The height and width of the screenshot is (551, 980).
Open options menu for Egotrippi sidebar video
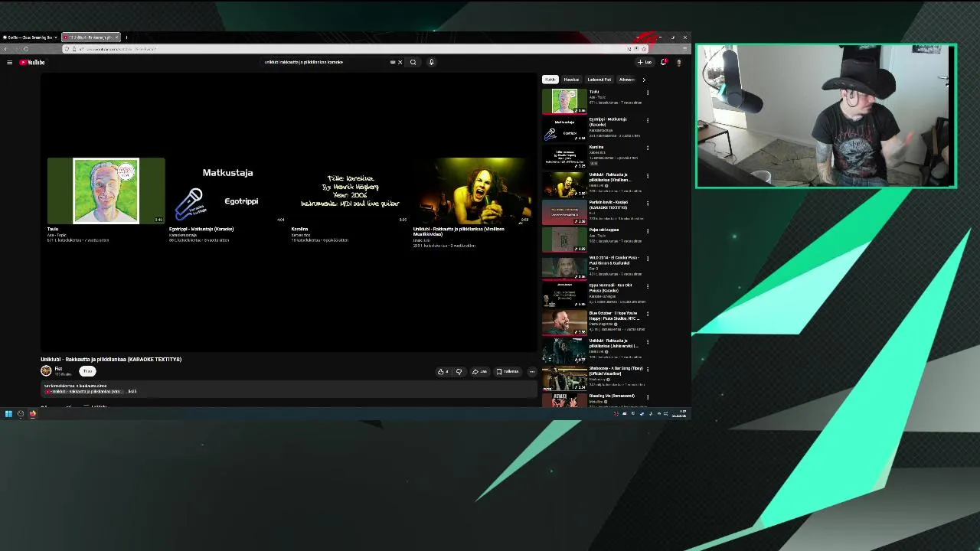pos(648,120)
